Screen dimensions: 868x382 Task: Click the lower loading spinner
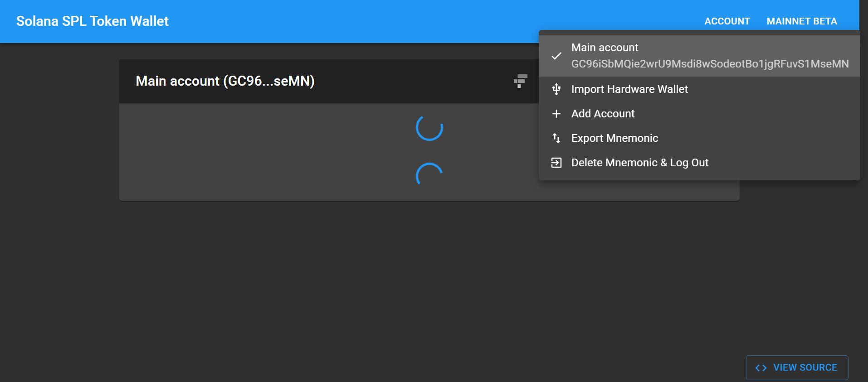[x=429, y=174]
